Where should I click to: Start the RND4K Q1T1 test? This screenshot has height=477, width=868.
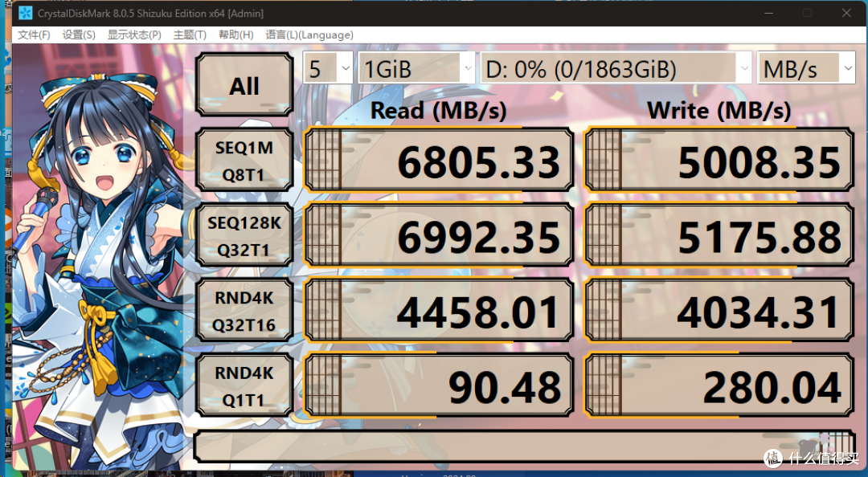(244, 385)
